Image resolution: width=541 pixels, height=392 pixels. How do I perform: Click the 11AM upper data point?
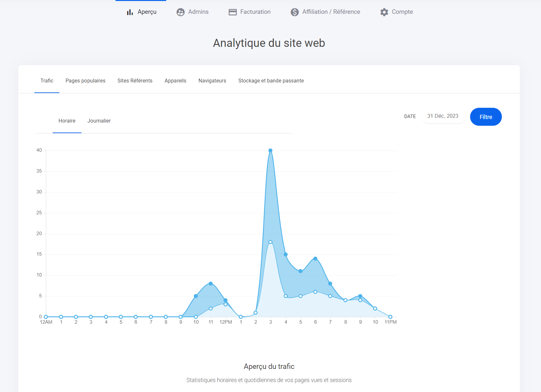210,284
